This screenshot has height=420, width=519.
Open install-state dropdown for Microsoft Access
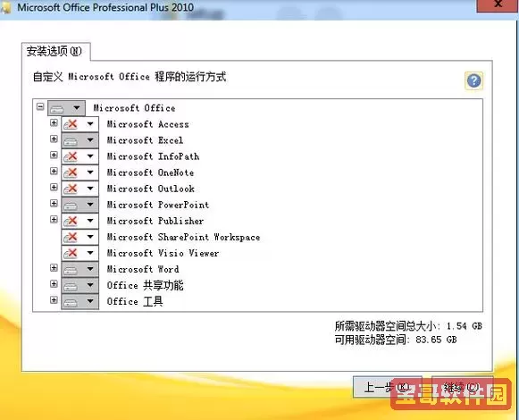[80, 124]
